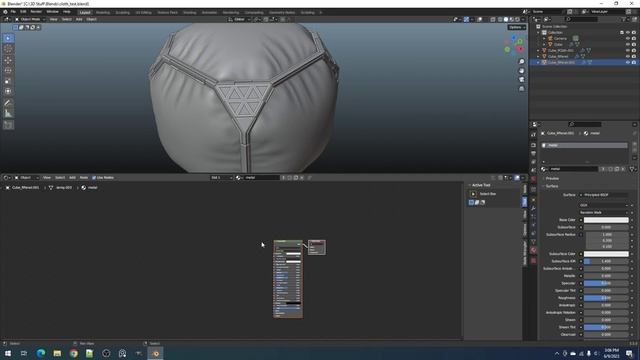This screenshot has height=360, width=640.
Task: Open the Edit menu
Action: [x=23, y=12]
